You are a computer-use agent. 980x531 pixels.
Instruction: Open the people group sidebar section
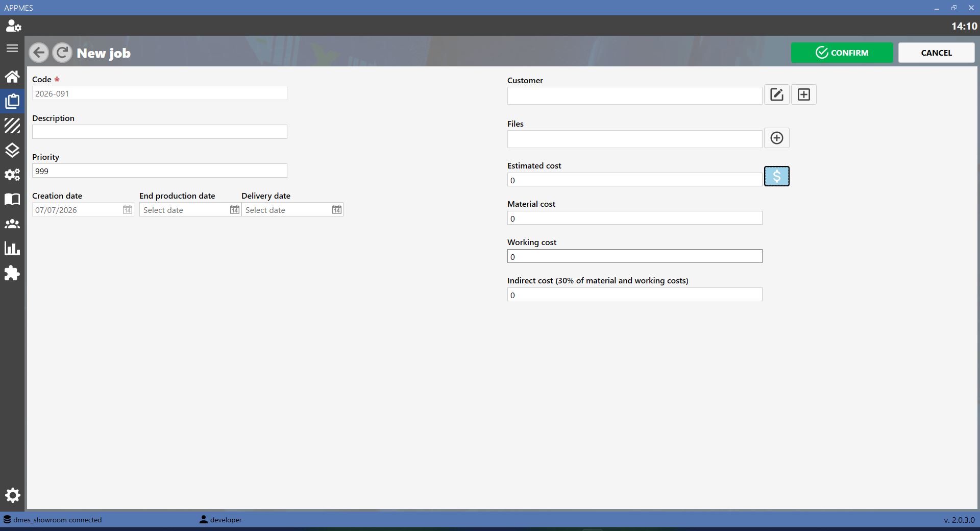point(12,224)
